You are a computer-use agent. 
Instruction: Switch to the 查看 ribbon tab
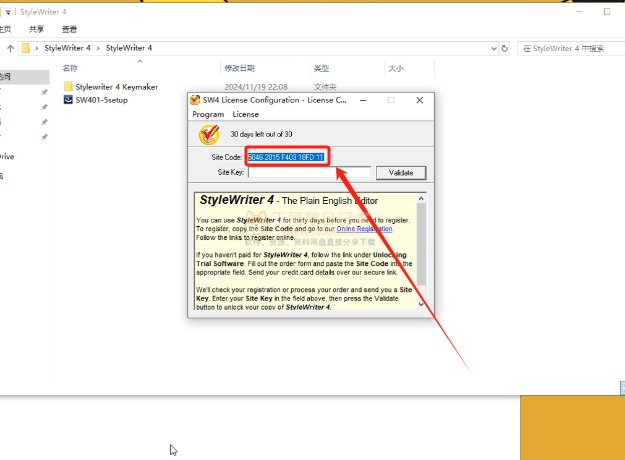point(69,30)
